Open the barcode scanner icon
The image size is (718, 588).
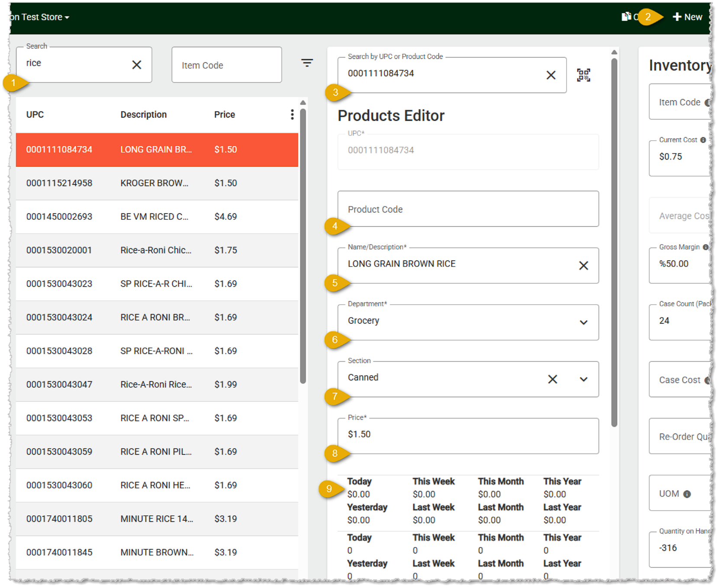(x=583, y=75)
